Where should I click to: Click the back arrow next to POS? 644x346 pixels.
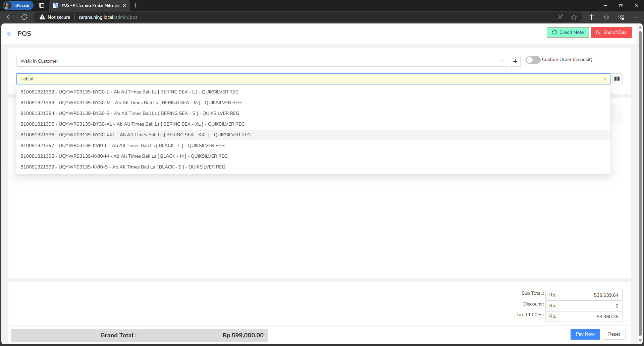9,34
